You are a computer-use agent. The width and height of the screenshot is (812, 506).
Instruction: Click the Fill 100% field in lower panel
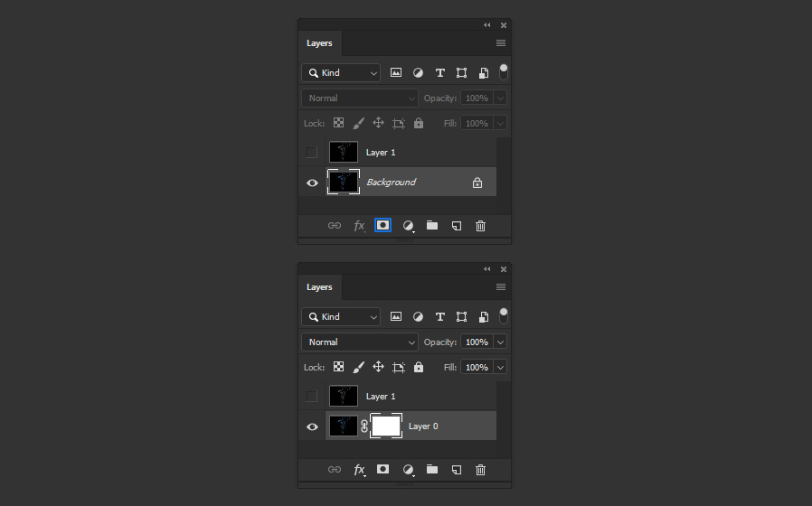477,368
